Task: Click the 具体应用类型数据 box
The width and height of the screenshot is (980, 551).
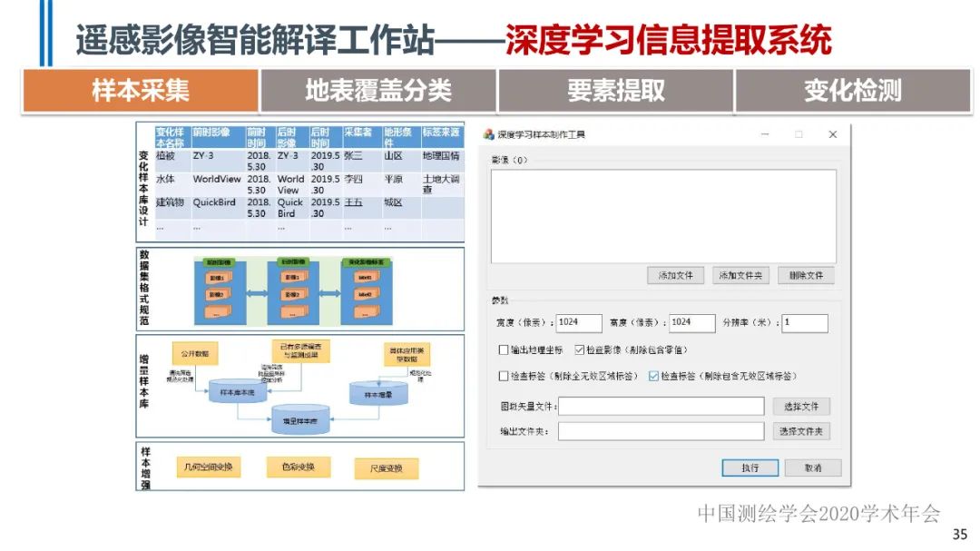Action: pos(406,354)
